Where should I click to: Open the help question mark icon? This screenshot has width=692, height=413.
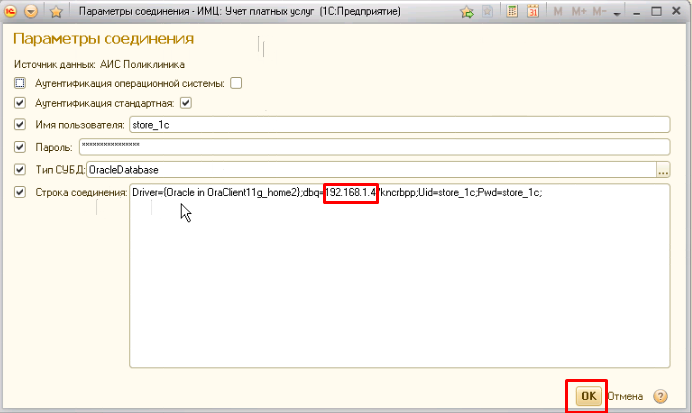tap(659, 396)
